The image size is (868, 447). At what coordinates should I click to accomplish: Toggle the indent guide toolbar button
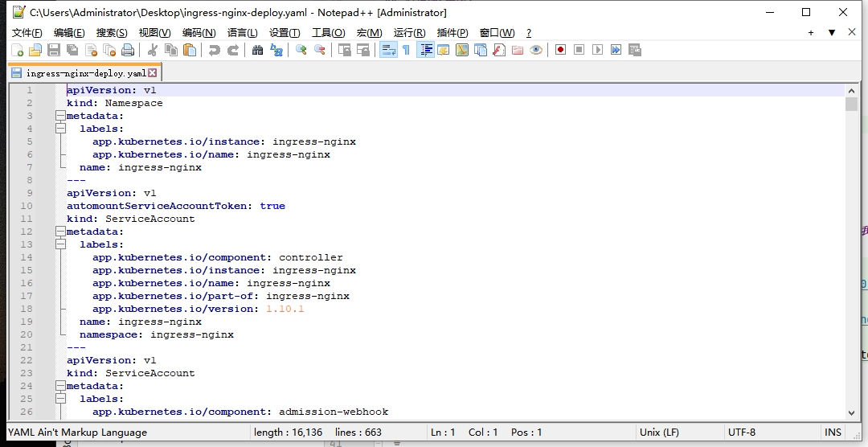425,50
